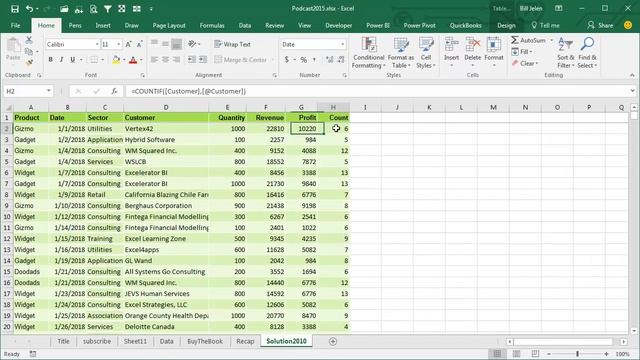
Task: Toggle Center horizontal alignment
Action: [x=165, y=60]
